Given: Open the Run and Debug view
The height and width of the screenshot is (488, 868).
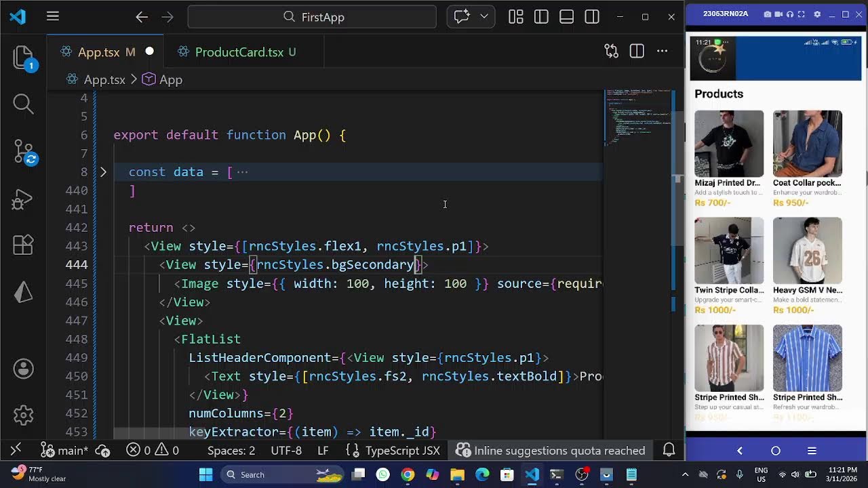Looking at the screenshot, I should click(24, 199).
